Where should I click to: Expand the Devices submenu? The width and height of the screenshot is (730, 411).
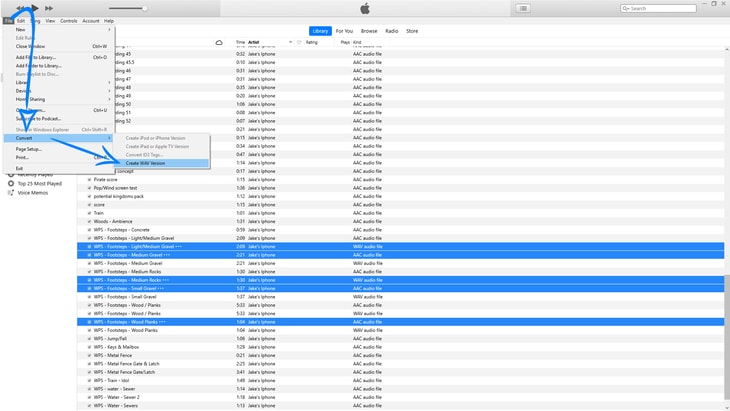109,91
